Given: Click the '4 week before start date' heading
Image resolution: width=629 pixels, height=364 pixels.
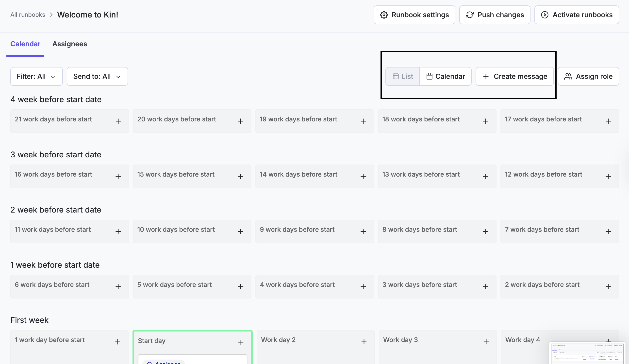Looking at the screenshot, I should point(56,99).
